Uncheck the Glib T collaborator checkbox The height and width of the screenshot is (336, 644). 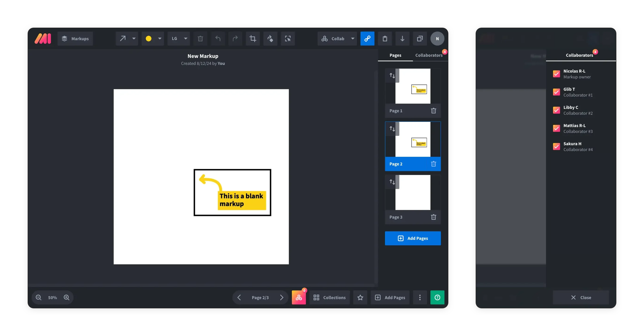(556, 92)
